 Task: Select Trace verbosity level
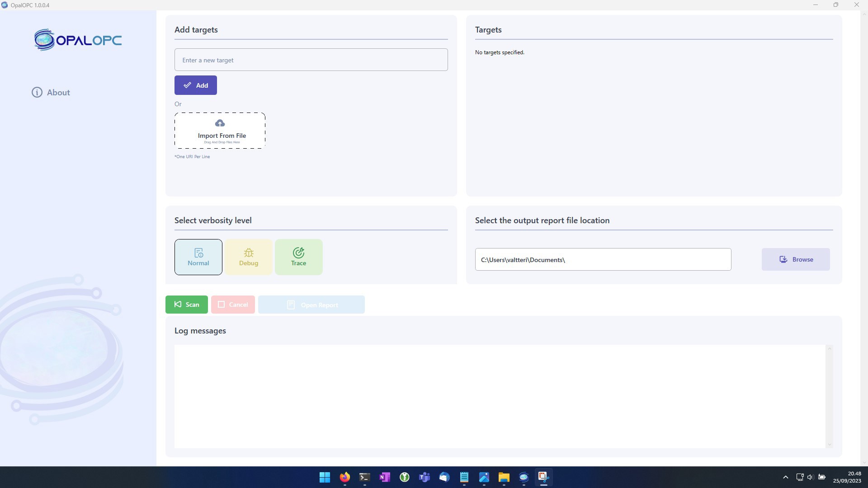click(x=298, y=257)
